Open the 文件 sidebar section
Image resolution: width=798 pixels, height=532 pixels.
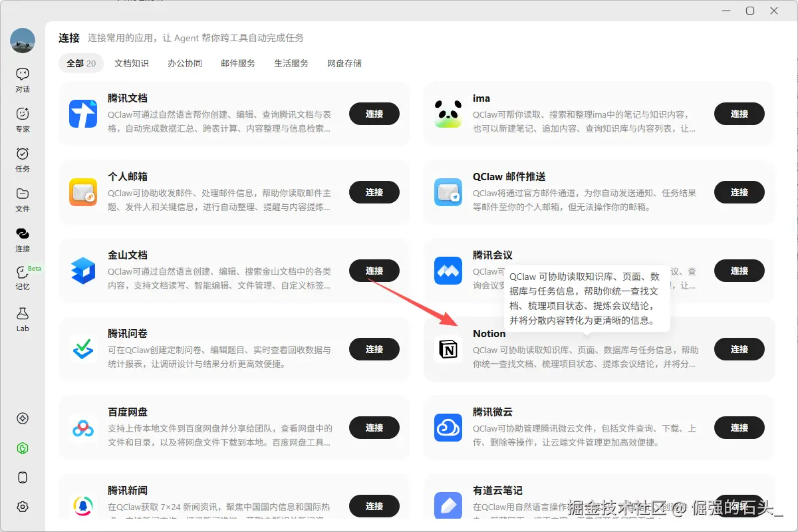tap(23, 199)
